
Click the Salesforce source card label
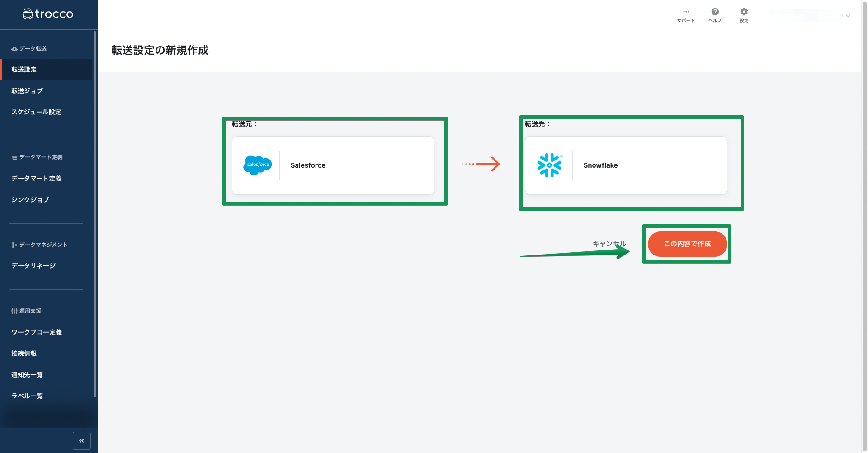click(x=308, y=165)
